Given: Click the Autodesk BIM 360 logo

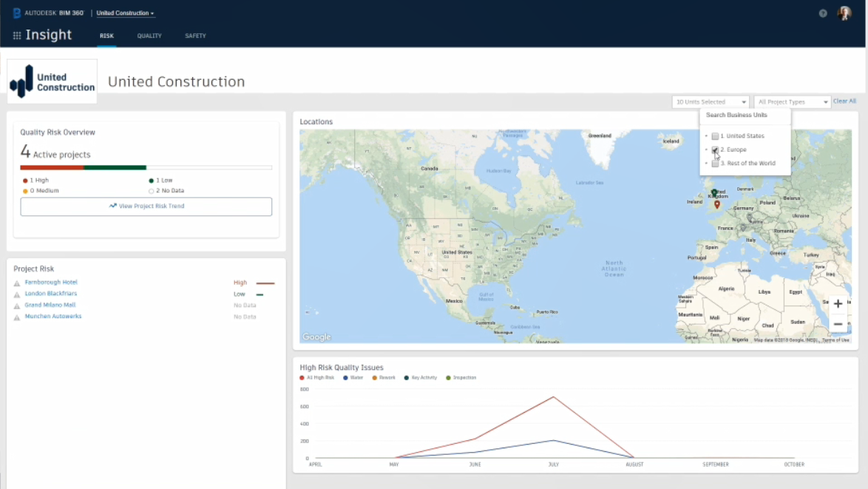Looking at the screenshot, I should (48, 13).
